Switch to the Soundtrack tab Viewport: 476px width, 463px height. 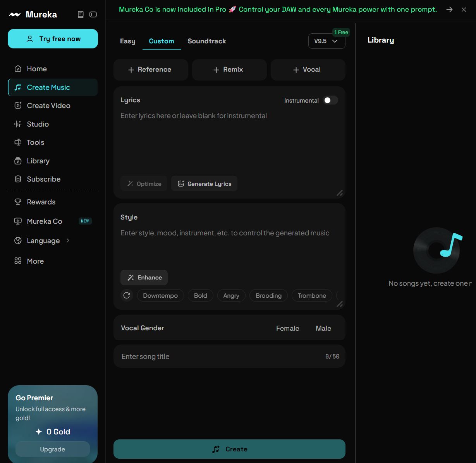tap(207, 41)
